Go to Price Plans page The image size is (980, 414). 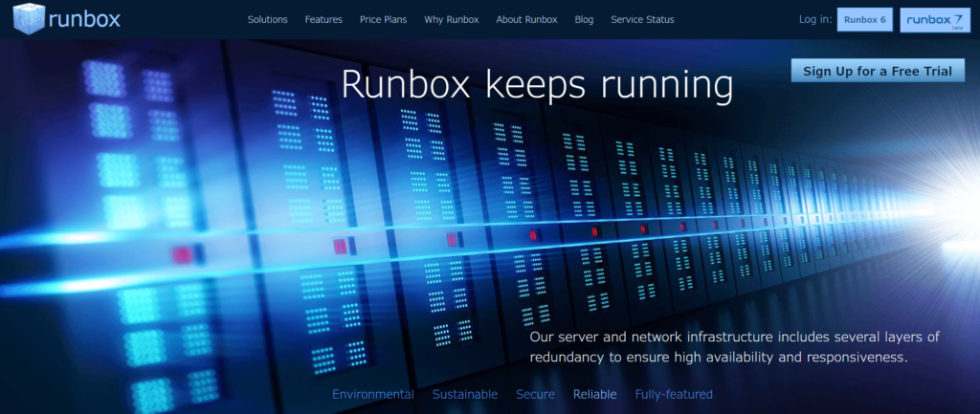383,19
